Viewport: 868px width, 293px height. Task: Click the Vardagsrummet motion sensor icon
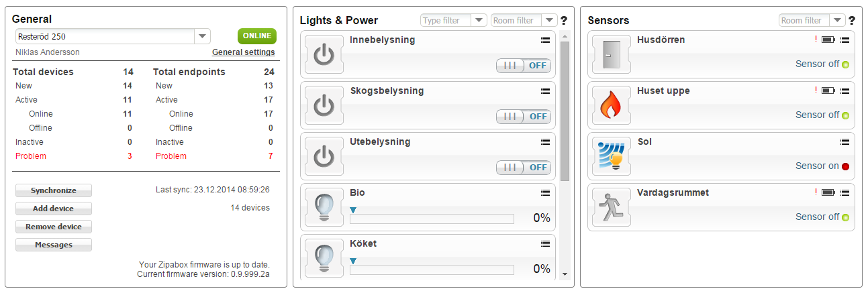pyautogui.click(x=612, y=208)
